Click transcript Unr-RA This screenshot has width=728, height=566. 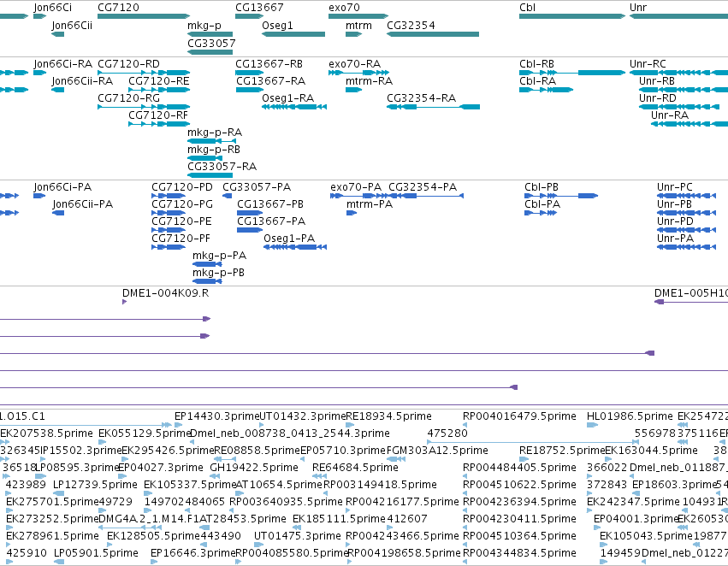coord(690,124)
